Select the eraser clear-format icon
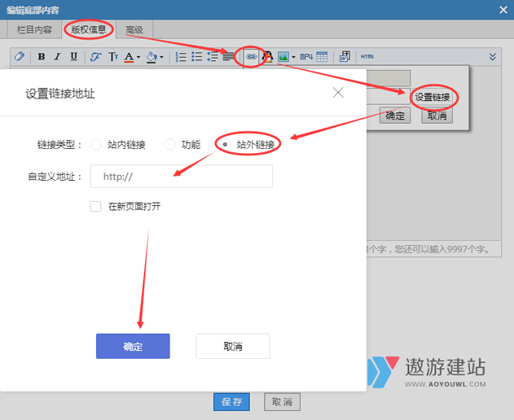This screenshot has width=514, height=420. click(x=20, y=56)
